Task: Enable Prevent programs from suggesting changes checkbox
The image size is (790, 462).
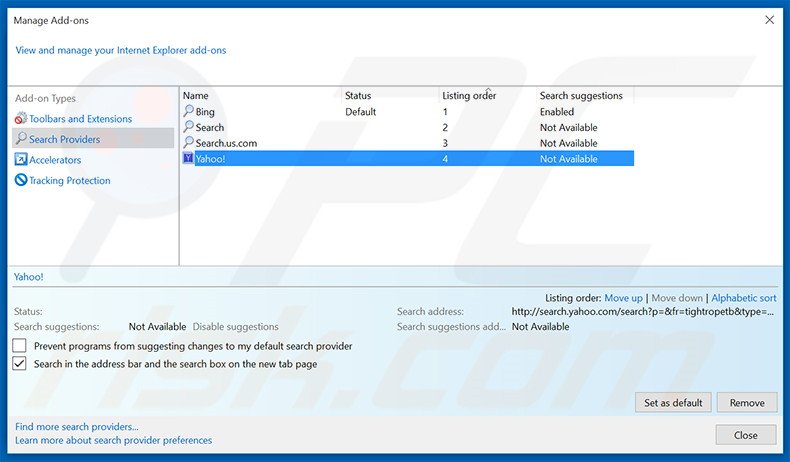Action: (x=19, y=346)
